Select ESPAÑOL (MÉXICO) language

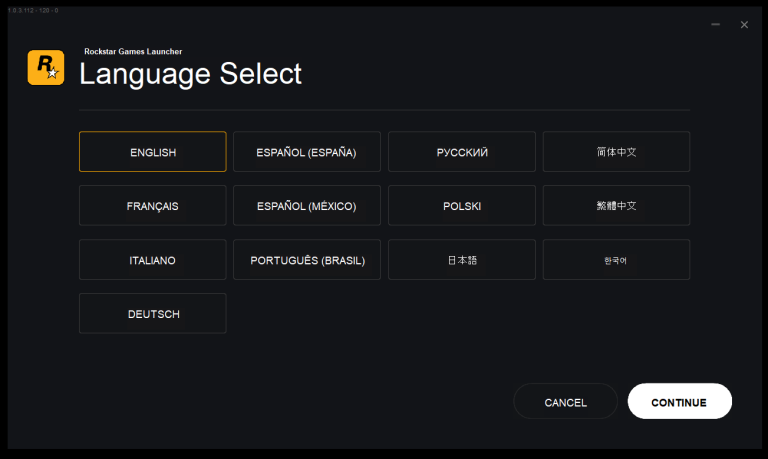307,206
